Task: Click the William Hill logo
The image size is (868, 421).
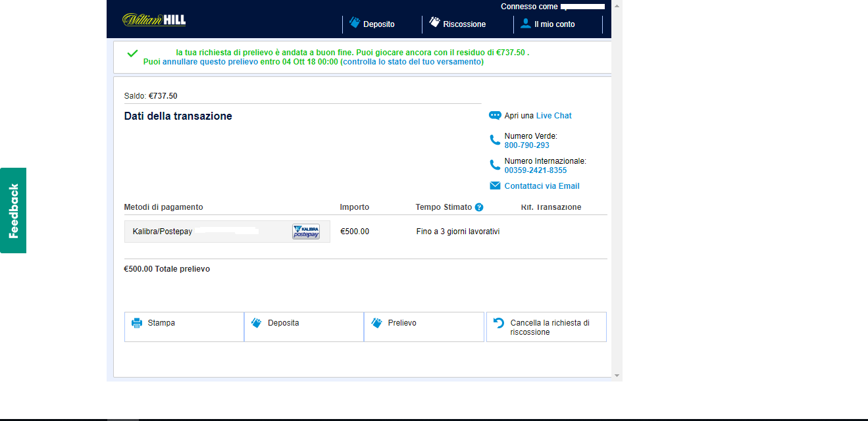Action: tap(154, 20)
